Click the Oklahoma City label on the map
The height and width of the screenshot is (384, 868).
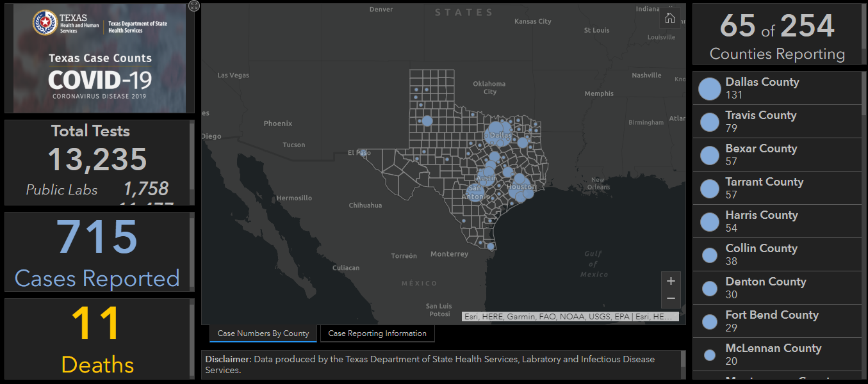point(489,88)
